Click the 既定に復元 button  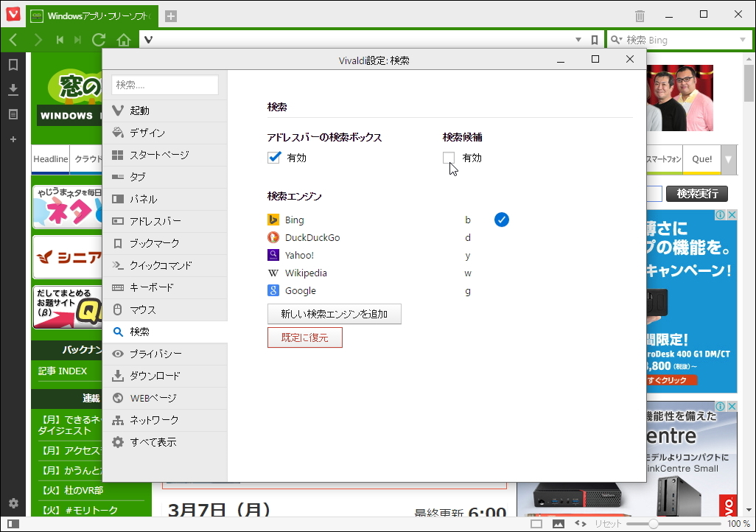click(304, 337)
